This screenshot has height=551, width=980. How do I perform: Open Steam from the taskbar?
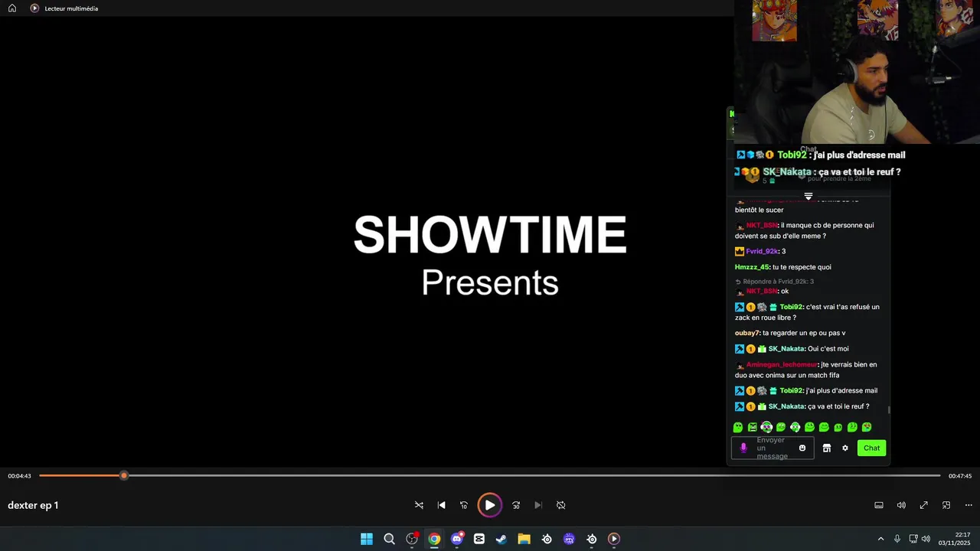[501, 539]
